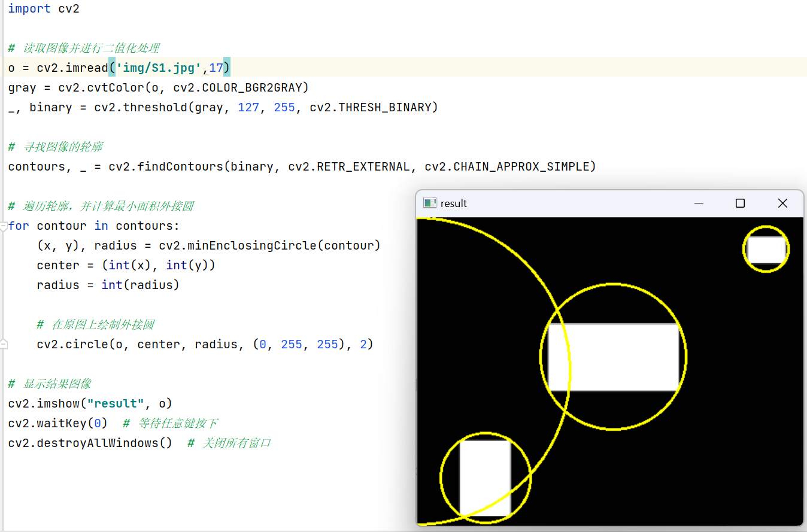Click cv2.THRESH_BINARY in the threshold line

[x=371, y=108]
